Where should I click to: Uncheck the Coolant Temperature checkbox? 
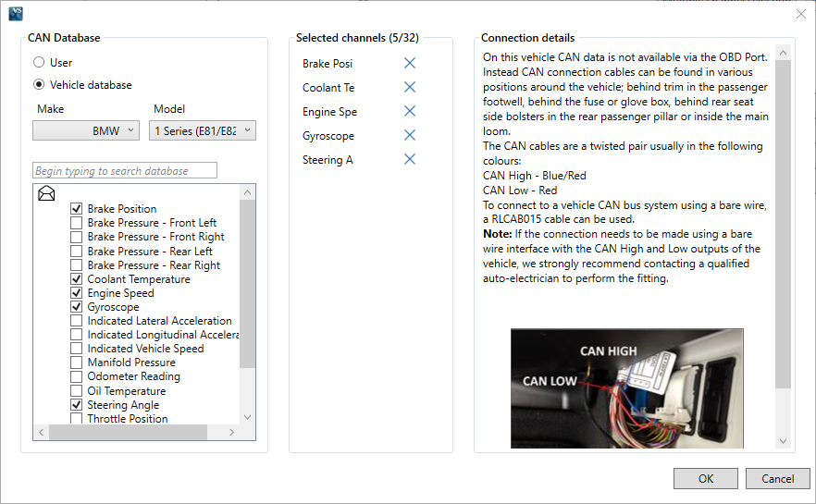point(77,278)
